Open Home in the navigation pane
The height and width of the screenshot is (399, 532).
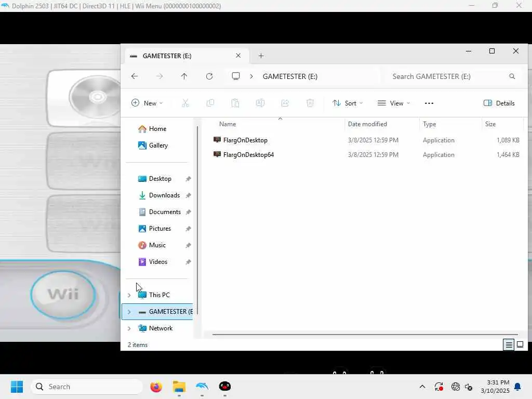coord(157,129)
